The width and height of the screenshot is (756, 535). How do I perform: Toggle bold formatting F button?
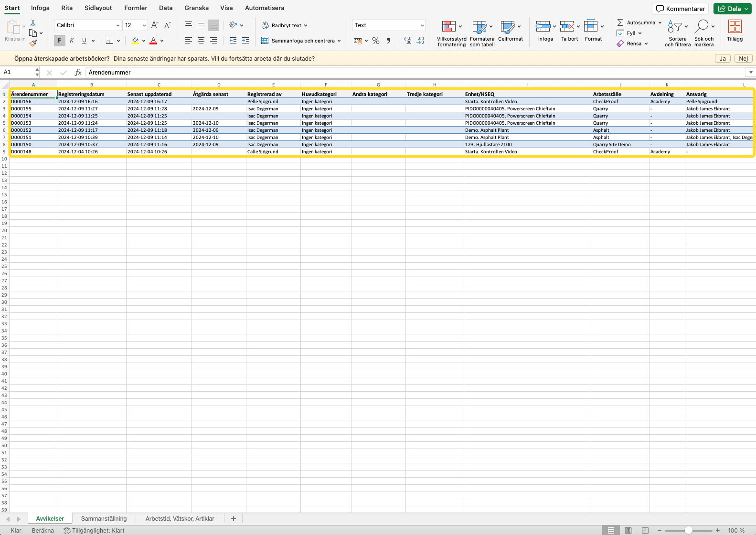(x=60, y=41)
